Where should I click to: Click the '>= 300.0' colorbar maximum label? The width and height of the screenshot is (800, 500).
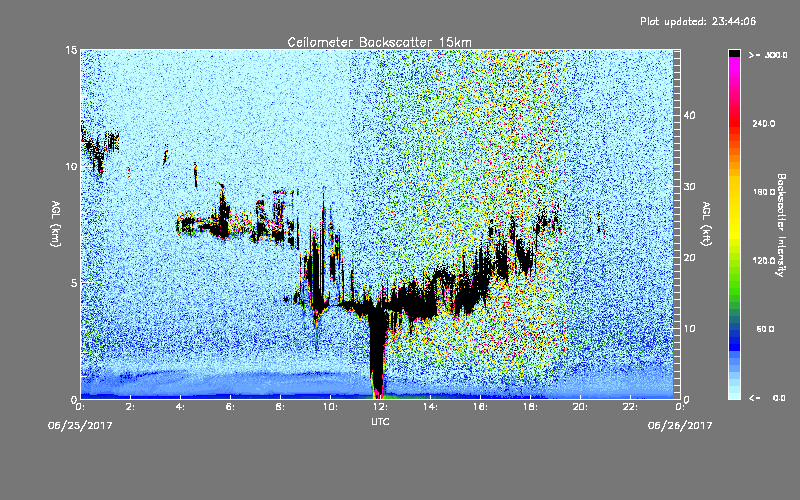pyautogui.click(x=768, y=55)
